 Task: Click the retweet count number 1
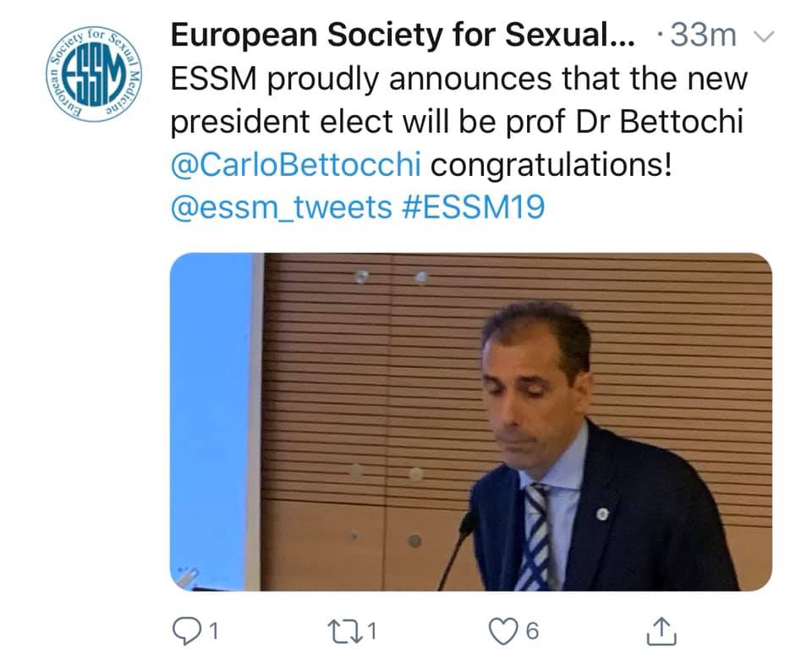pos(372,631)
